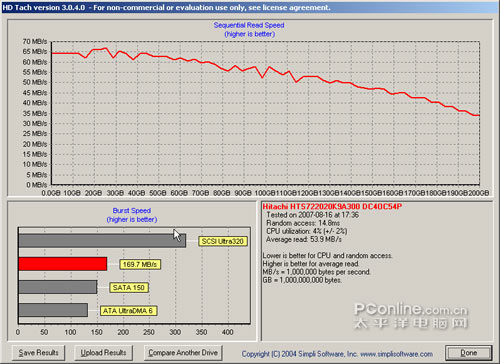Viewport: 500px width, 364px height.
Task: Select the ATA UltraDMA 6 label
Action: (128, 311)
